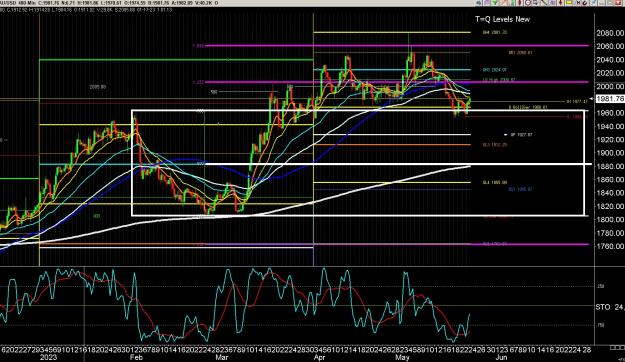This screenshot has width=625, height=362.
Task: Click the SP 1927.87 level label
Action: pos(521,135)
